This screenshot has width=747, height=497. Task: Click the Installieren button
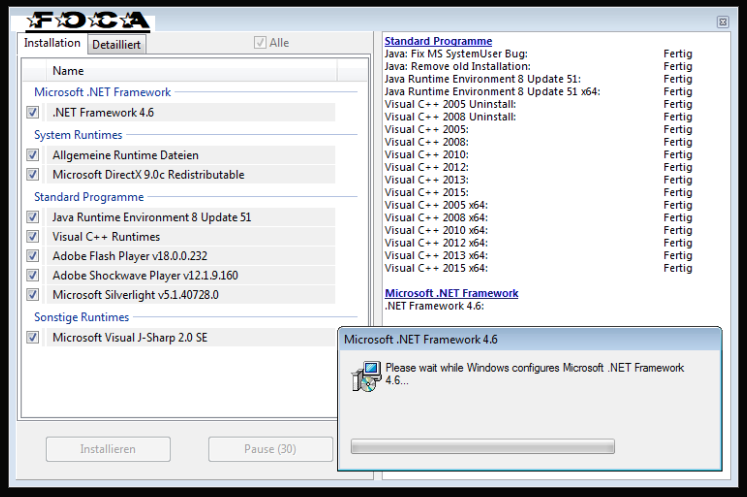pos(108,449)
